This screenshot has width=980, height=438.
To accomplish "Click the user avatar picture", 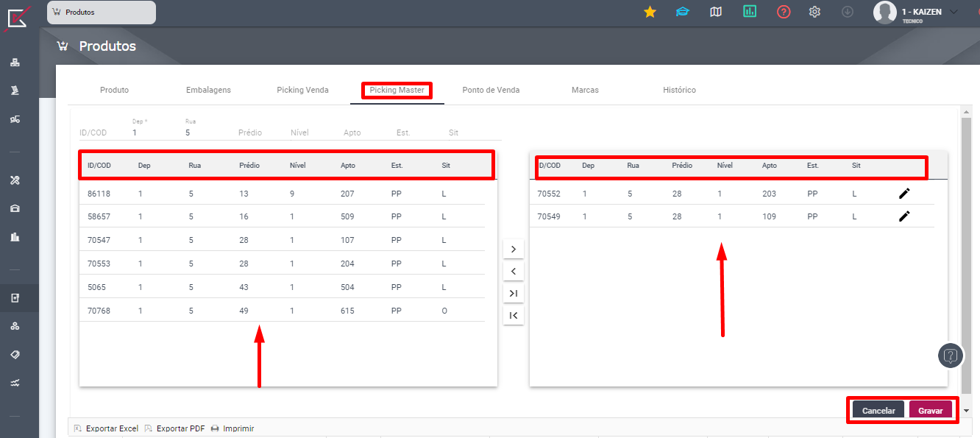I will [x=884, y=13].
